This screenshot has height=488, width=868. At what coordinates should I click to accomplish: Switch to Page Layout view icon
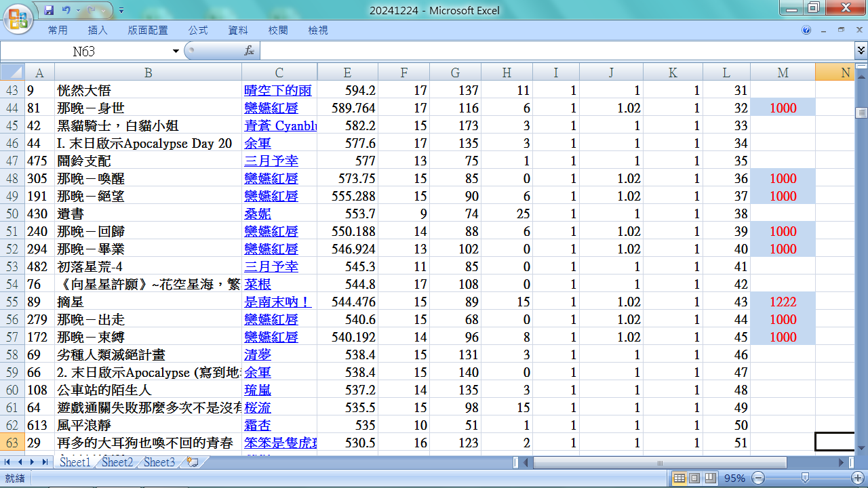coord(694,478)
